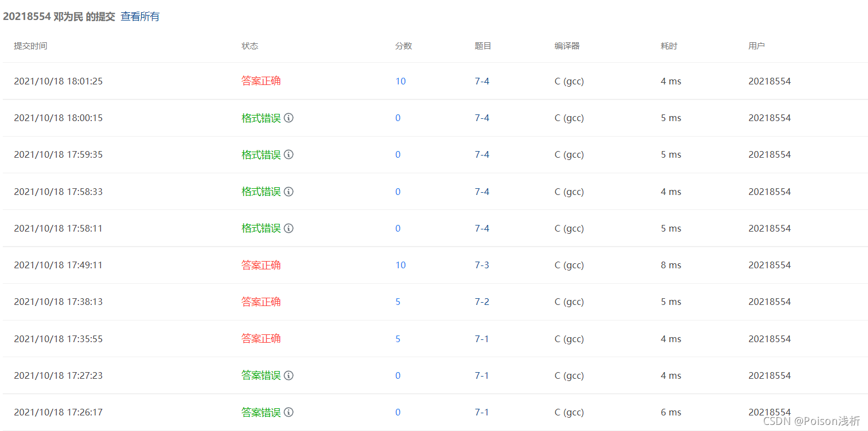Open score 10 for the 17:49:11 submission
Screen dimensions: 868x431
tap(400, 265)
